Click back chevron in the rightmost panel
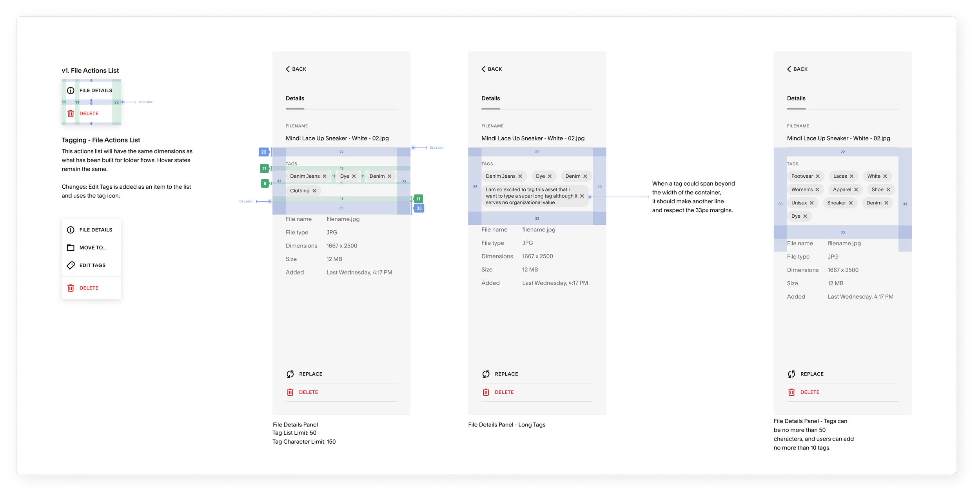The image size is (980, 499). [789, 69]
